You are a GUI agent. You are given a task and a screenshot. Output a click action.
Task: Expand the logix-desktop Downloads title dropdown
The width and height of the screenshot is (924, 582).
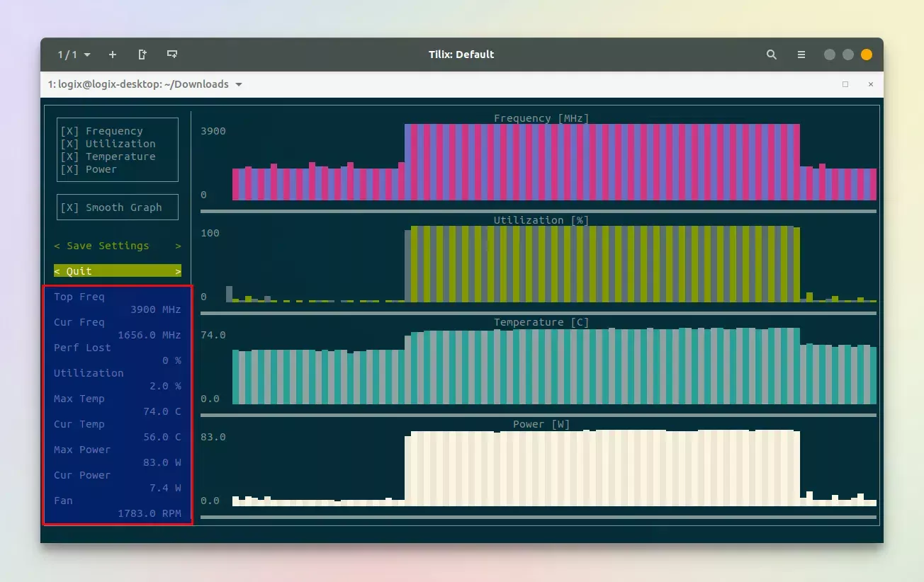coord(239,84)
